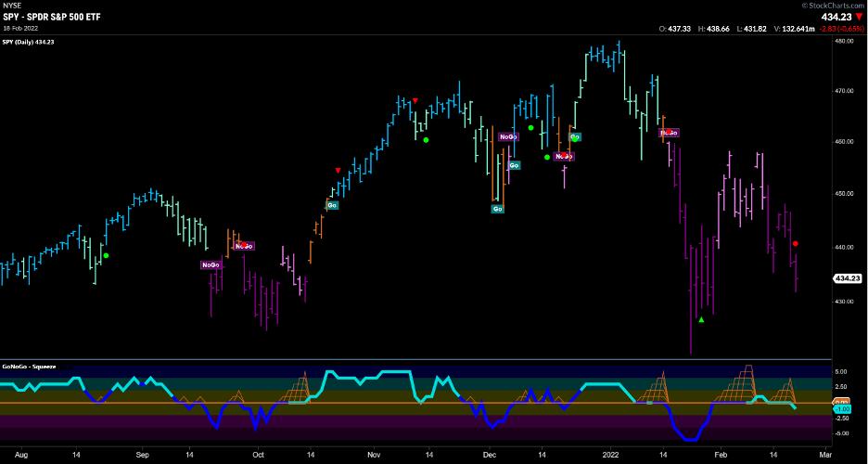Click the green dot under the late-August bars
The height and width of the screenshot is (464, 868).
pos(107,255)
